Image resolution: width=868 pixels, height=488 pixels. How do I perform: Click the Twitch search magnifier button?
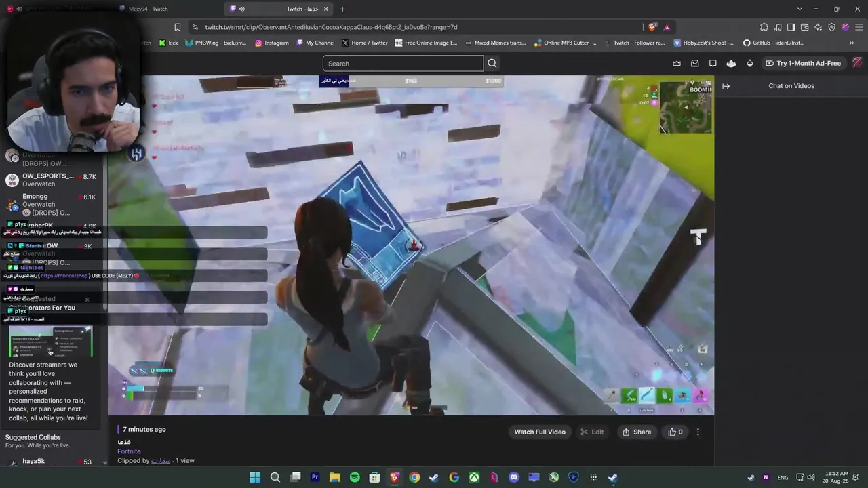(x=492, y=64)
